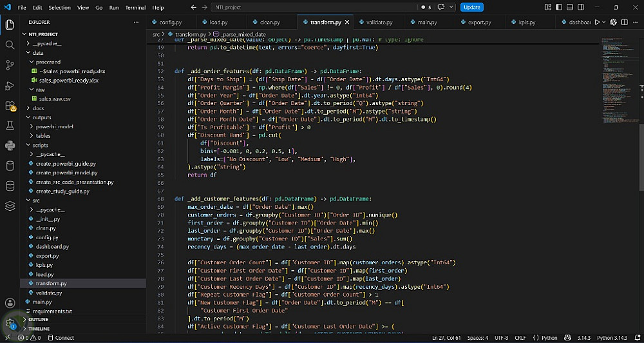644x343 pixels.
Task: Run the Python file play button
Action: pos(597,22)
